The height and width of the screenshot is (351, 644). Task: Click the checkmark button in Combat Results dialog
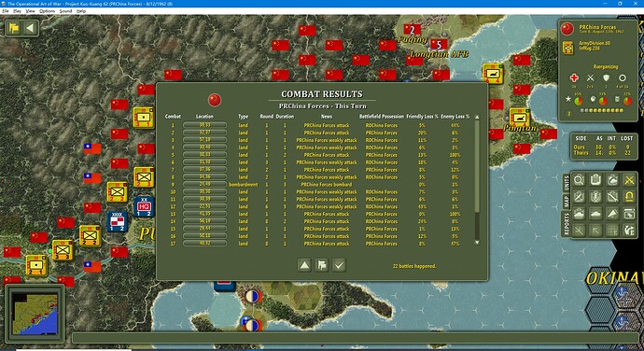click(339, 265)
